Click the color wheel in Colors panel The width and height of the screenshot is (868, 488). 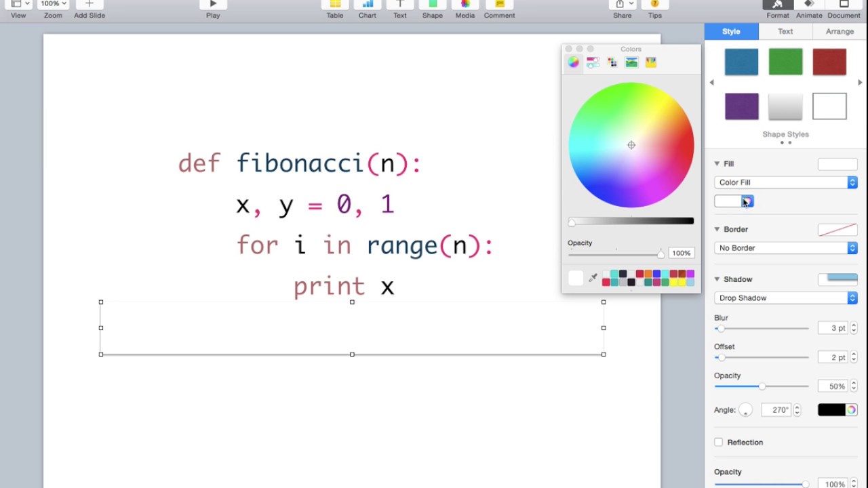click(631, 145)
